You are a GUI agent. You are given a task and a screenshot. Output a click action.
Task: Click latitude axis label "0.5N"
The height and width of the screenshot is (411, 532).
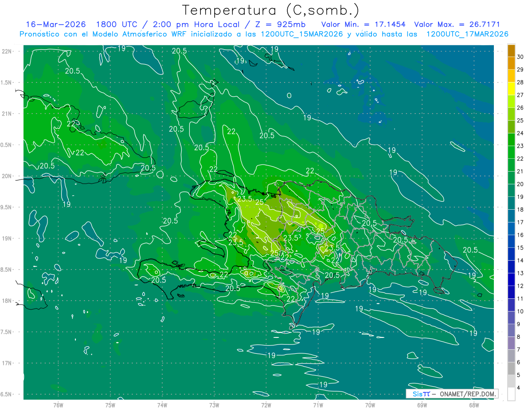point(7,145)
